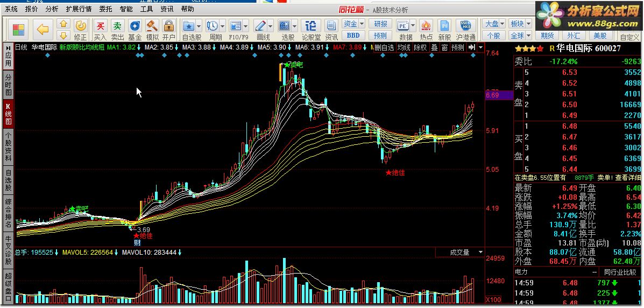Open the 热点 flame icon

click(x=426, y=26)
